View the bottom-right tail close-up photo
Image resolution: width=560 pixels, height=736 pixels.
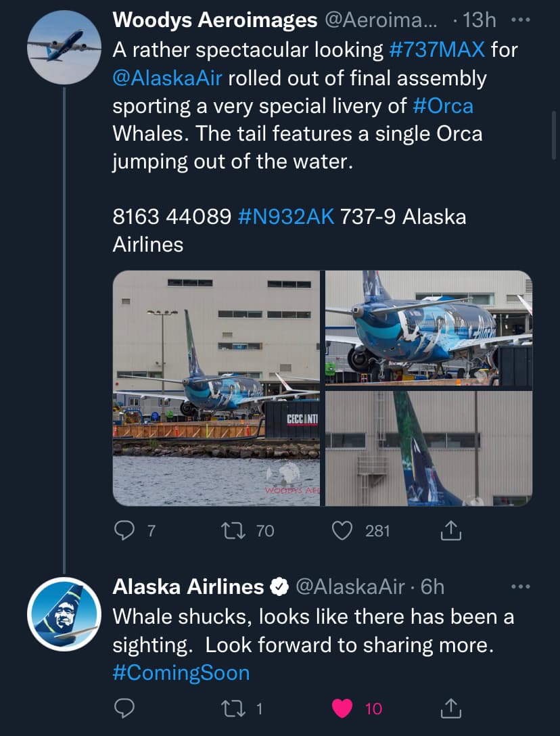429,448
